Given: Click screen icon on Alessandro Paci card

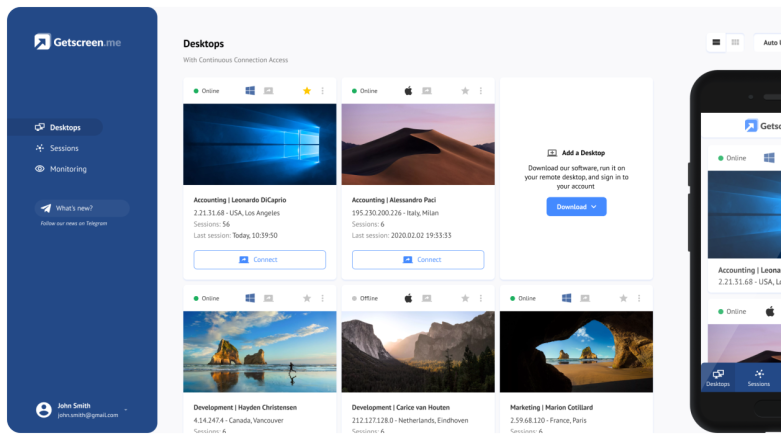Looking at the screenshot, I should tap(427, 91).
